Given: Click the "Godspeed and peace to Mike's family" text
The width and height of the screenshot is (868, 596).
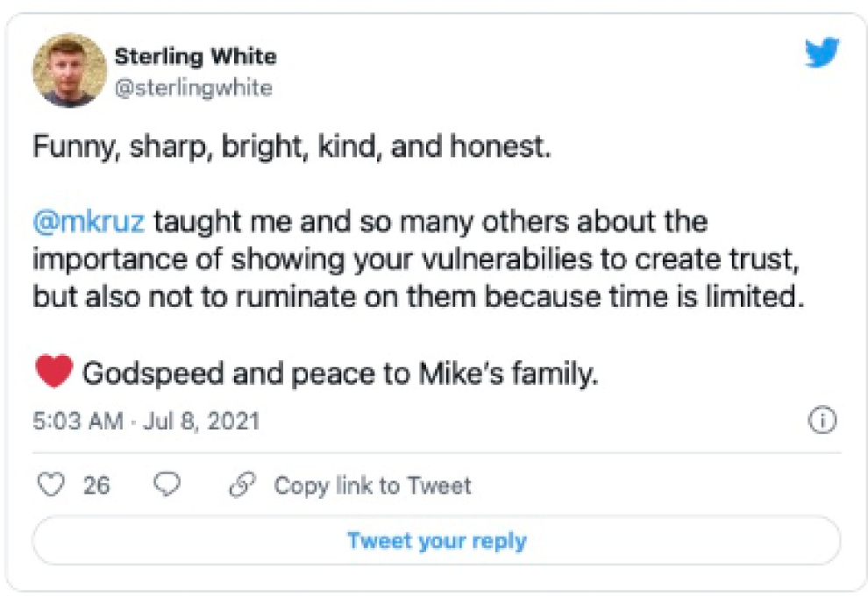Looking at the screenshot, I should tap(340, 374).
